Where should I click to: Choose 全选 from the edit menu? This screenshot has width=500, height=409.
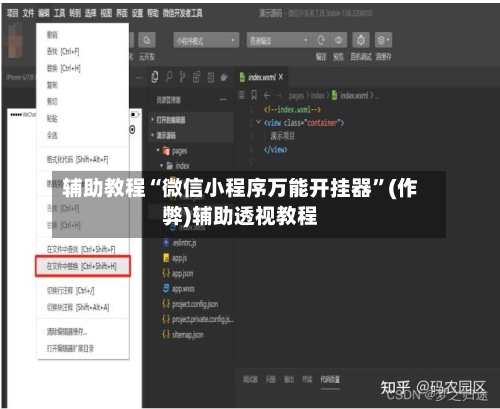tap(82, 135)
